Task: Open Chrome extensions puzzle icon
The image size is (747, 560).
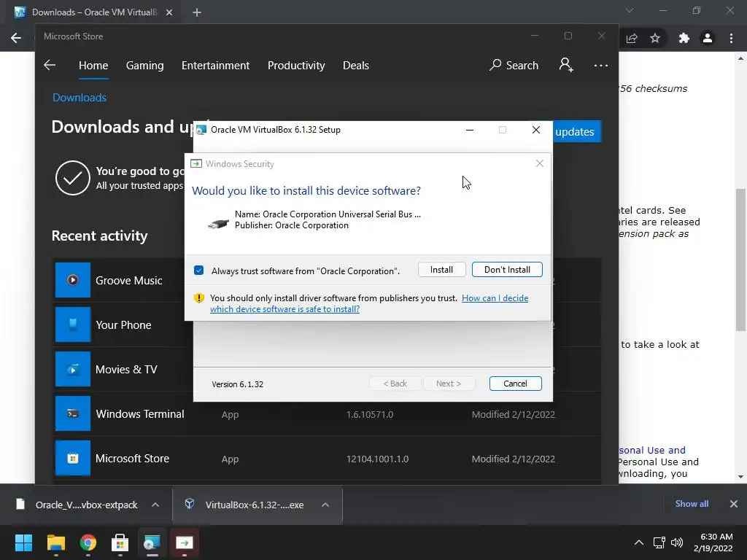Action: (x=684, y=38)
